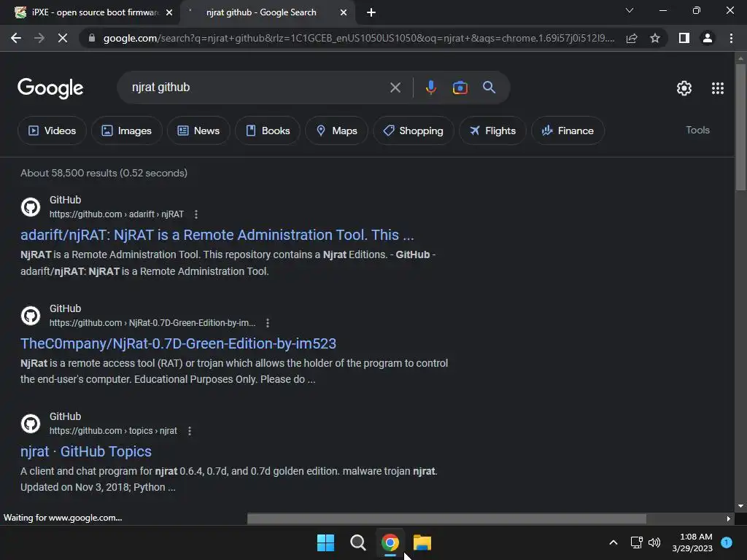The image size is (747, 560).
Task: Open options for the topics njrat result
Action: coord(190,431)
